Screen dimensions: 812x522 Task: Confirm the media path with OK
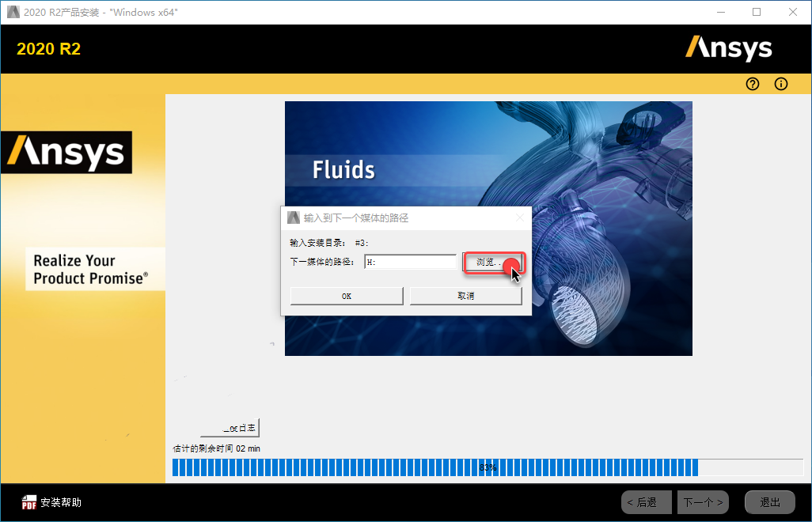point(347,296)
